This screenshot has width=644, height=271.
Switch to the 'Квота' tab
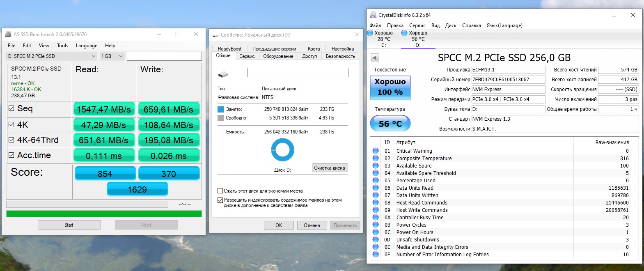click(314, 49)
